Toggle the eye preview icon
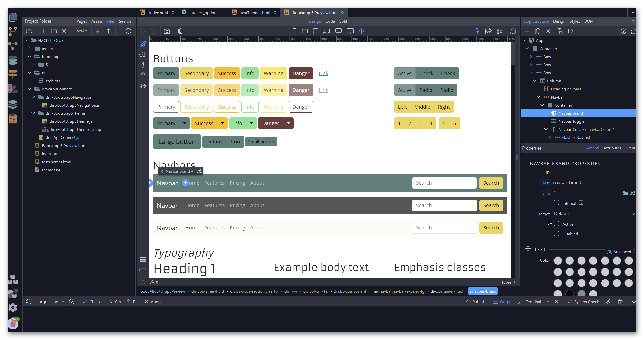This screenshot has height=340, width=644. [143, 86]
